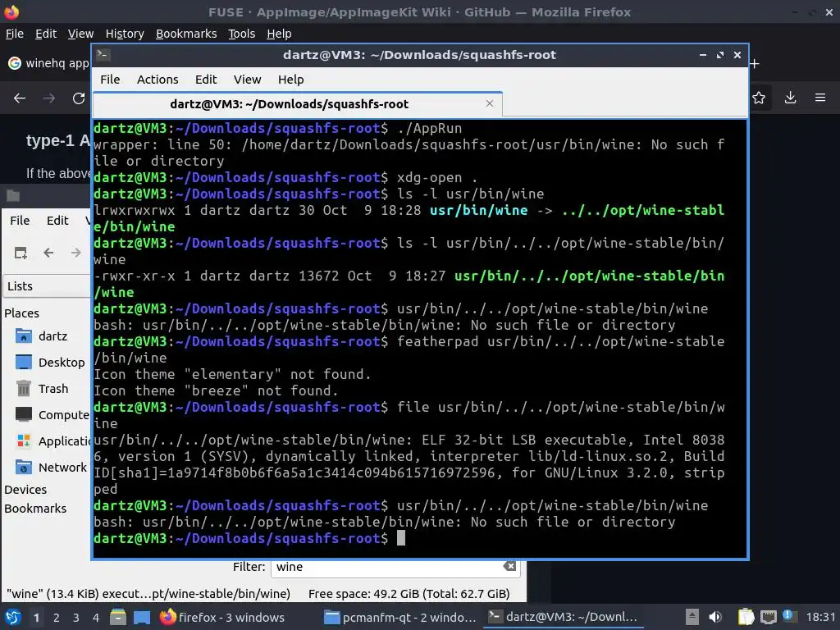
Task: Collapse the Places section
Action: (21, 313)
